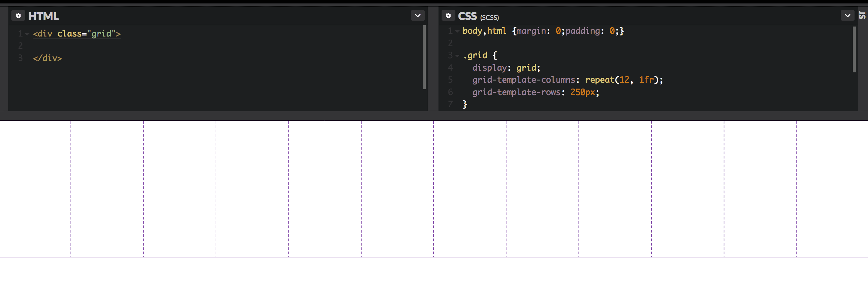Open HTML panel settings gear
The width and height of the screenshot is (868, 286).
(x=18, y=16)
